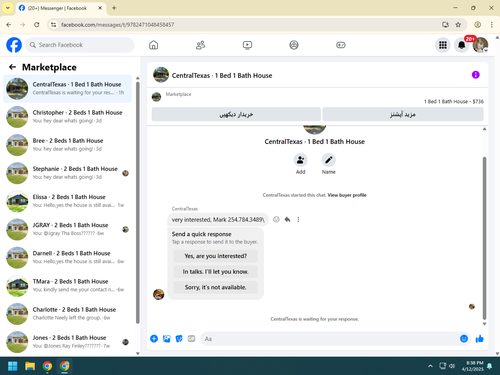
Task: Click the left Urdu button under listing
Action: point(236,114)
